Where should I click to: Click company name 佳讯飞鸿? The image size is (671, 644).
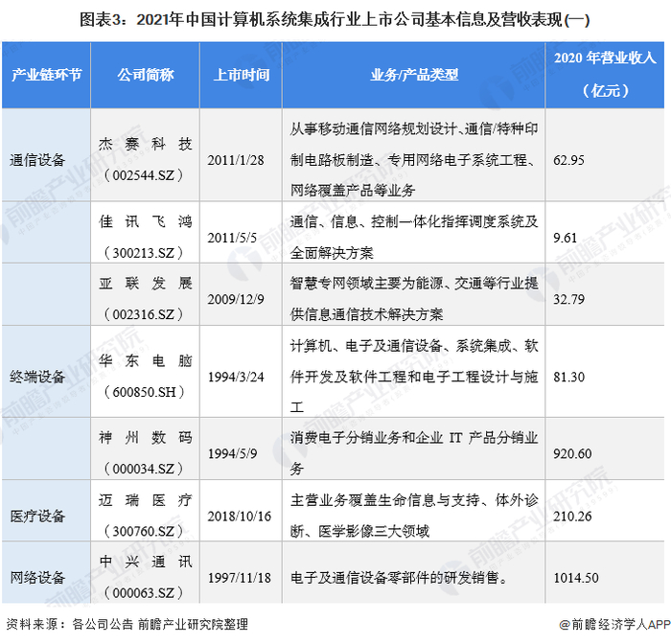pyautogui.click(x=146, y=221)
